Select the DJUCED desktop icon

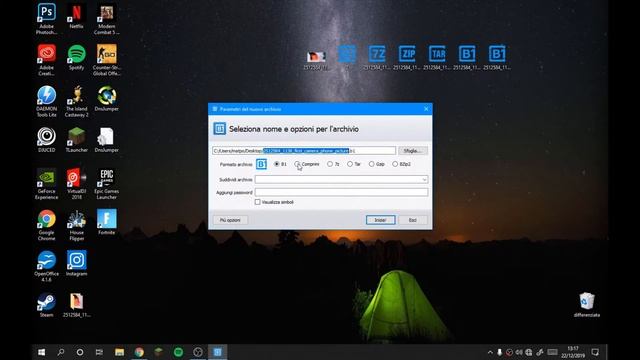coord(47,140)
